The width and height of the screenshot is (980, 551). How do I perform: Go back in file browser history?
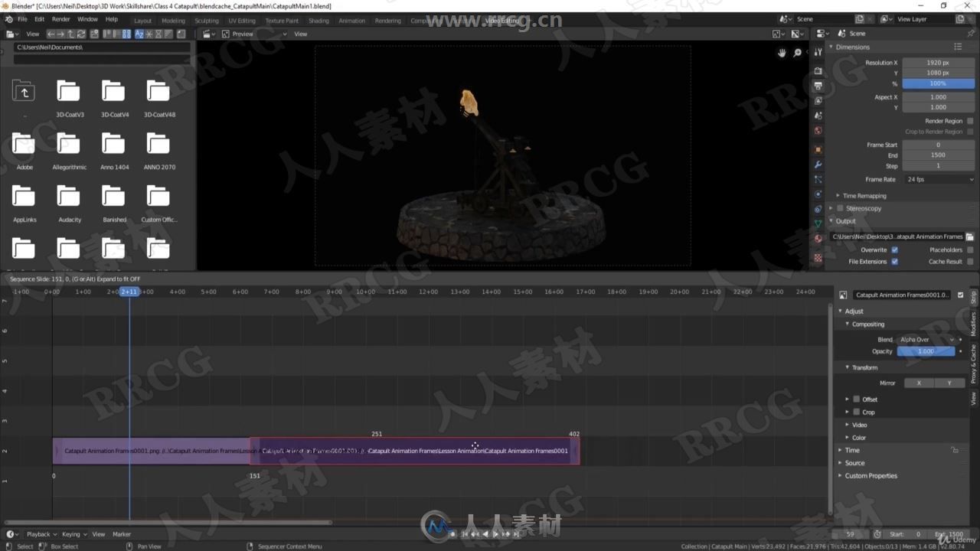click(51, 34)
